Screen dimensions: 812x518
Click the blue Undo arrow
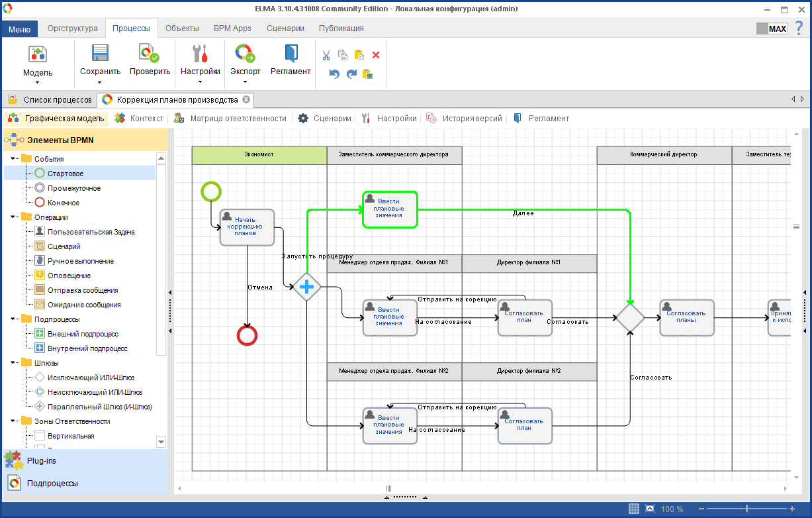point(334,74)
